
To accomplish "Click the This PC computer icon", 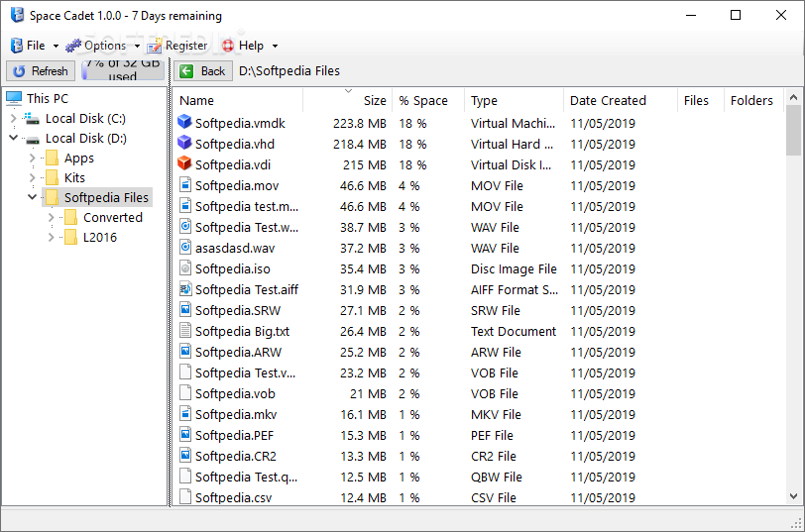I will click(14, 97).
